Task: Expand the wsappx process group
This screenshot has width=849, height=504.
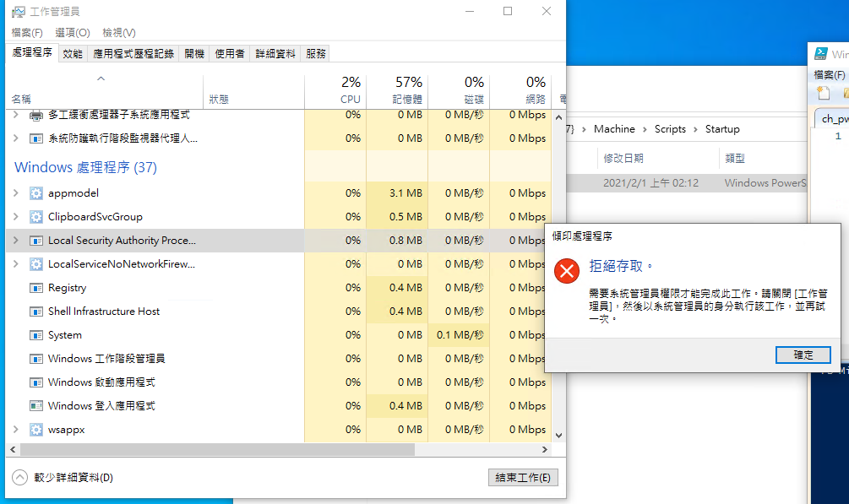Action: tap(16, 430)
